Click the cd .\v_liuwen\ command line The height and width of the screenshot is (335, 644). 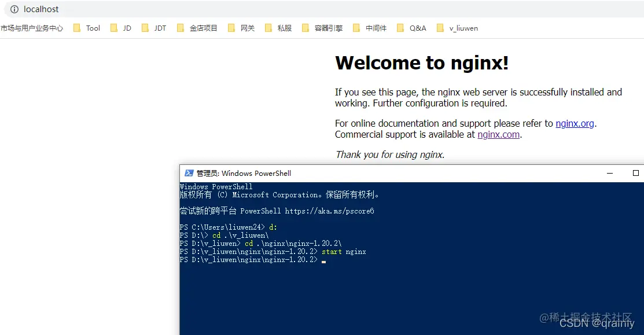(225, 235)
